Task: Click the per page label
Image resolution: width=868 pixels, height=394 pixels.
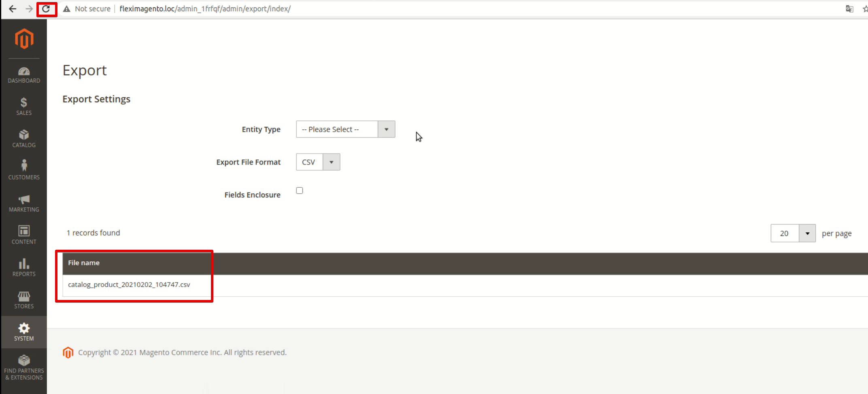Action: [x=836, y=234]
